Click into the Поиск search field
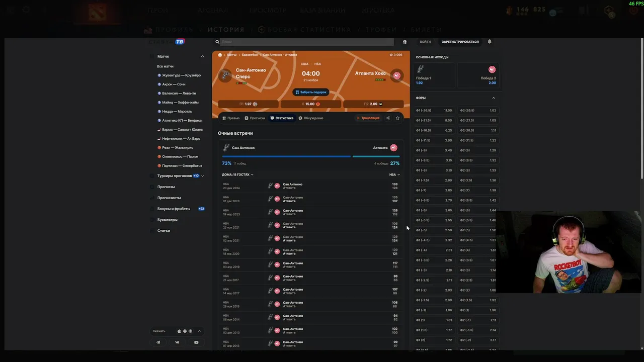Screen dimensions: 644x362 (307, 42)
